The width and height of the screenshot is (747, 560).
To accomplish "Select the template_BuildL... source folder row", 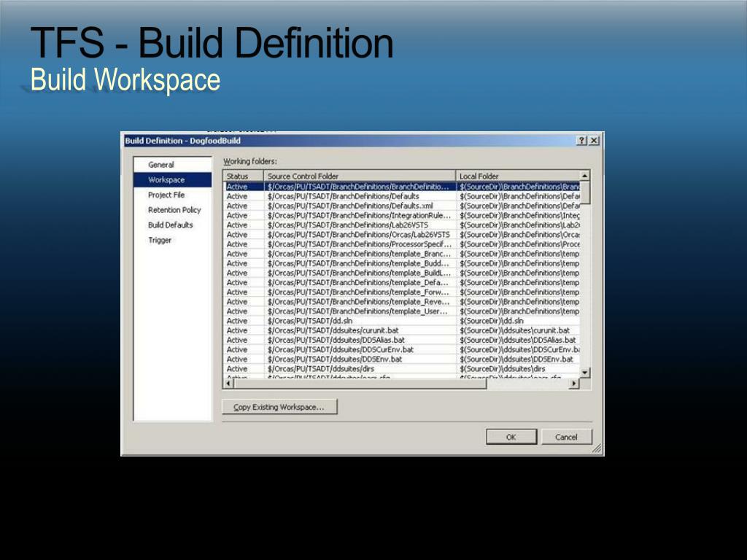I will coord(402,273).
